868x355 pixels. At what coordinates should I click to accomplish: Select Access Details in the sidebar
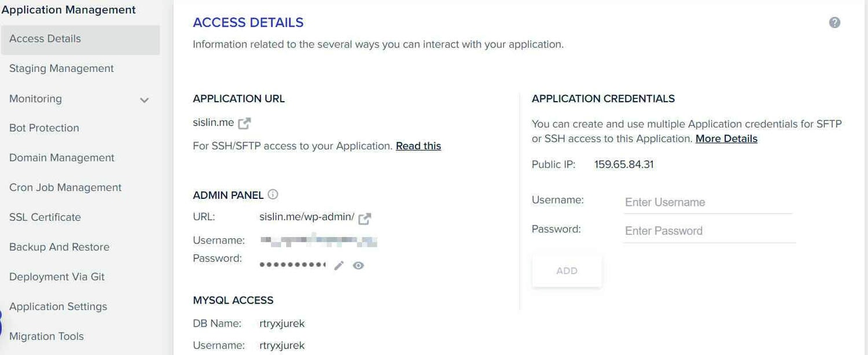click(80, 39)
